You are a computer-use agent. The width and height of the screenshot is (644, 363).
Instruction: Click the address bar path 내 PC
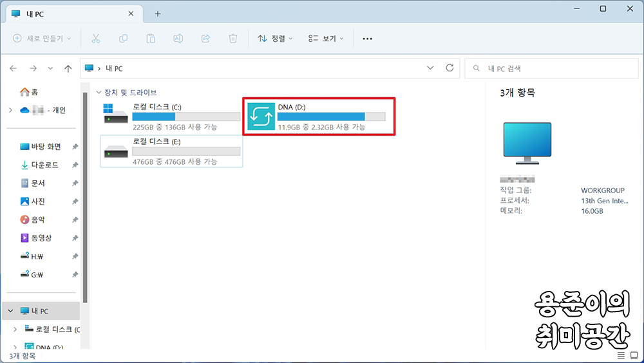pyautogui.click(x=114, y=69)
